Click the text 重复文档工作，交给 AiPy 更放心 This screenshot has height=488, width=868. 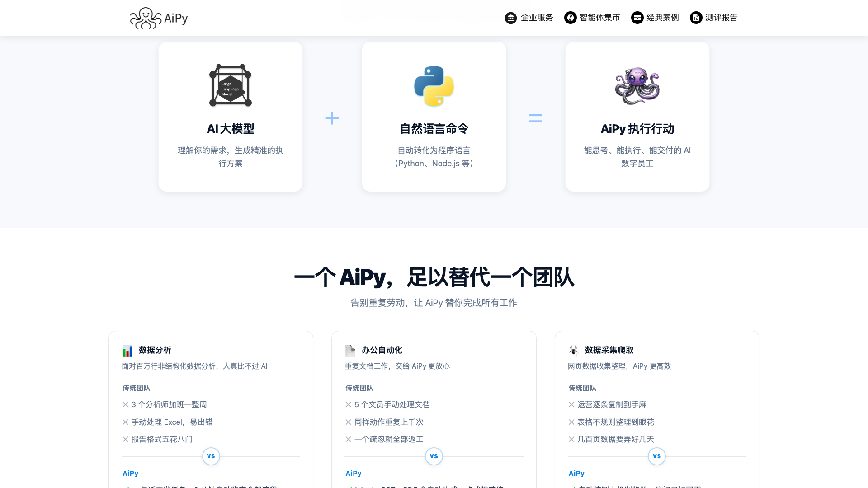[x=397, y=366]
